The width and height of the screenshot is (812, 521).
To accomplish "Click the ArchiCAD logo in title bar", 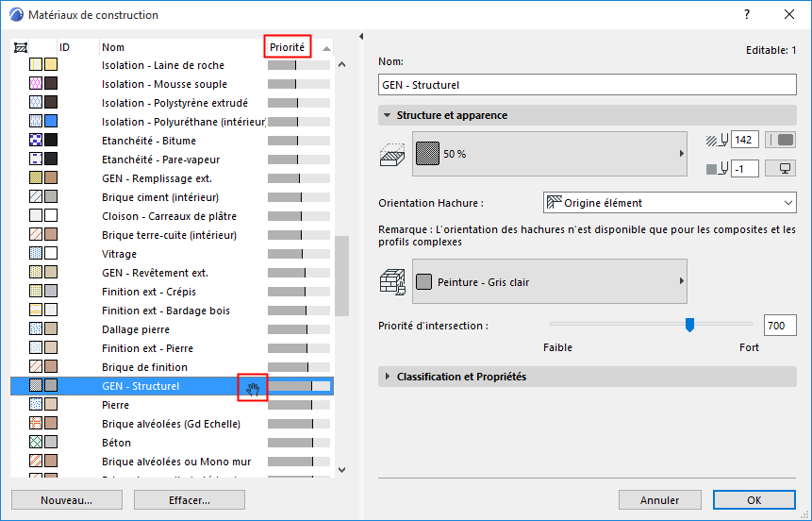I will coord(16,14).
